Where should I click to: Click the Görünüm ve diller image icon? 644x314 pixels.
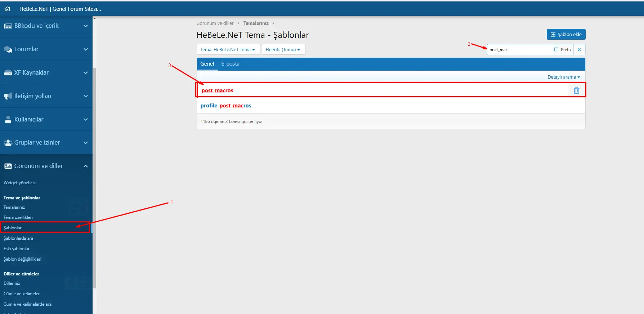coord(8,166)
